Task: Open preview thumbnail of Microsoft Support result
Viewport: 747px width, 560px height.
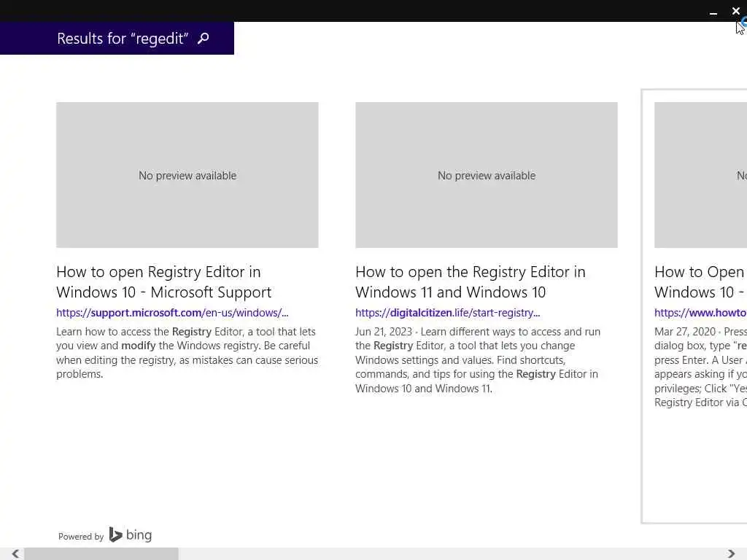Action: (187, 175)
